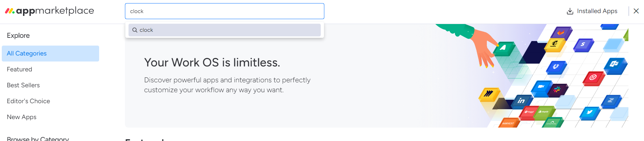Click the Slack tile in banner artwork

pyautogui.click(x=558, y=90)
